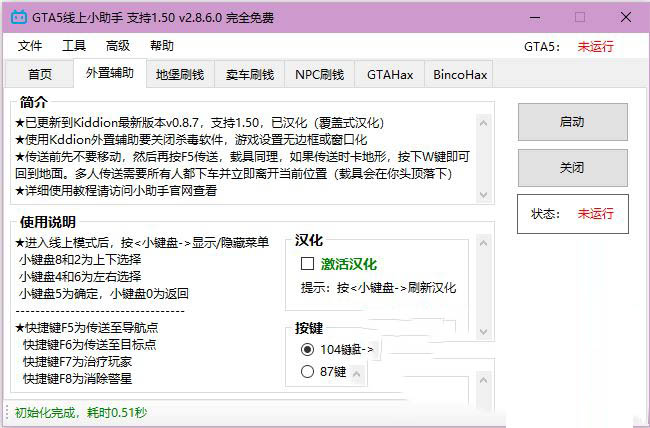Expand the 高级 menu
The image size is (650, 428).
tap(118, 46)
